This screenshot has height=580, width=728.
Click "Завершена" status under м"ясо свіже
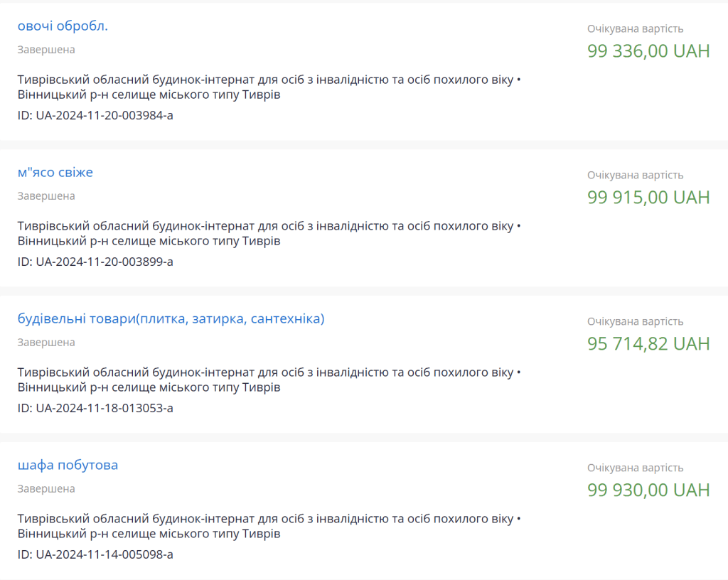46,196
